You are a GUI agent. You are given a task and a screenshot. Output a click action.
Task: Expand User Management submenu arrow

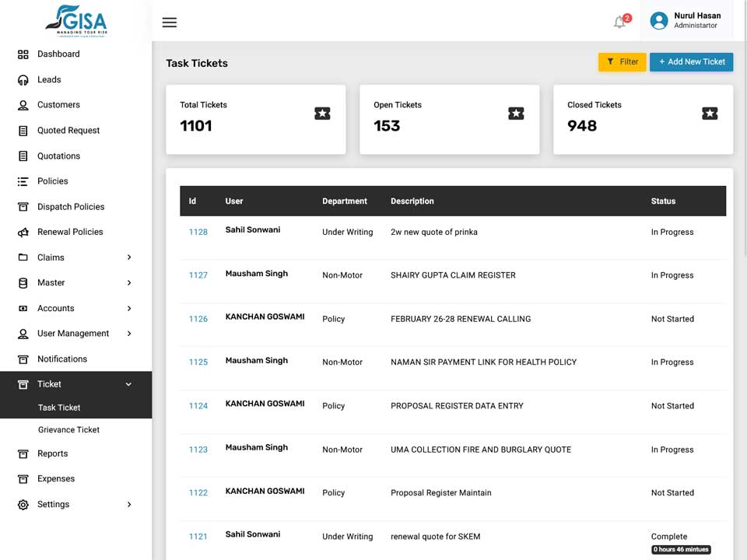click(x=129, y=334)
